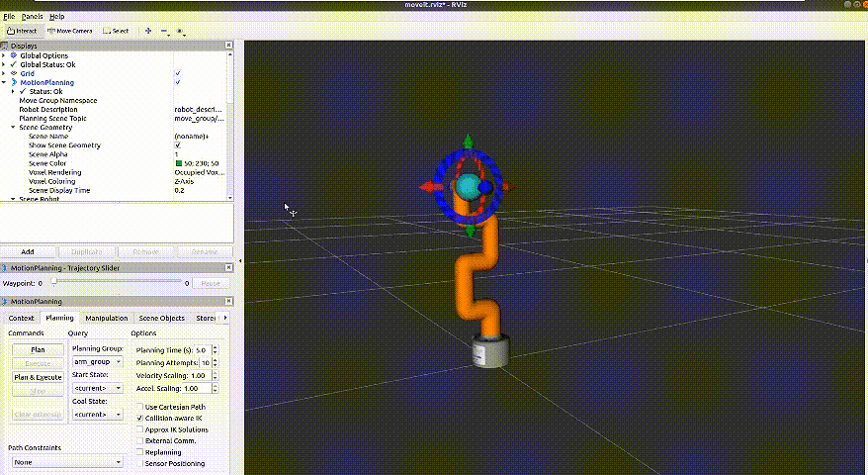868x475 pixels.
Task: Click the red right-arrow on the marker
Action: coord(508,187)
